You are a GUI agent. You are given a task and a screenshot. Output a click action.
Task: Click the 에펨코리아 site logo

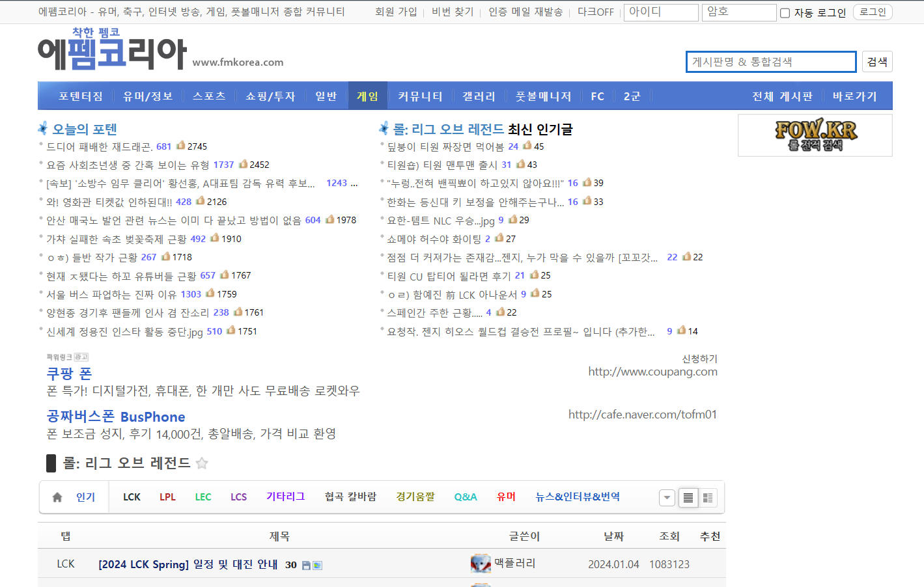coord(113,49)
